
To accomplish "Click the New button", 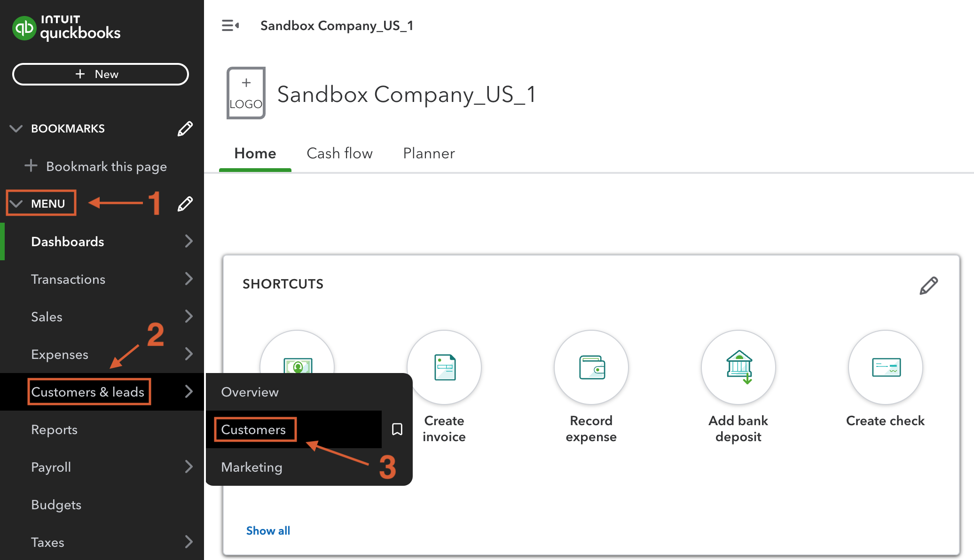I will (100, 74).
